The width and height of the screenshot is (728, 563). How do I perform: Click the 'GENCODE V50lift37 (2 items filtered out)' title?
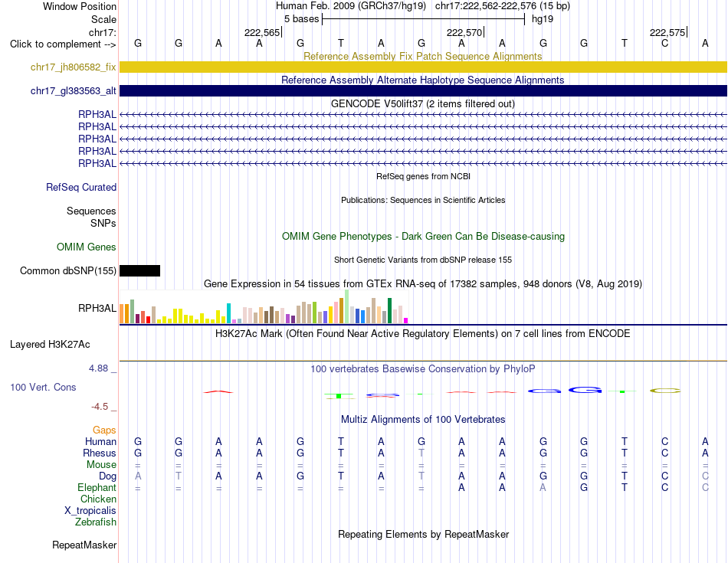coord(422,103)
